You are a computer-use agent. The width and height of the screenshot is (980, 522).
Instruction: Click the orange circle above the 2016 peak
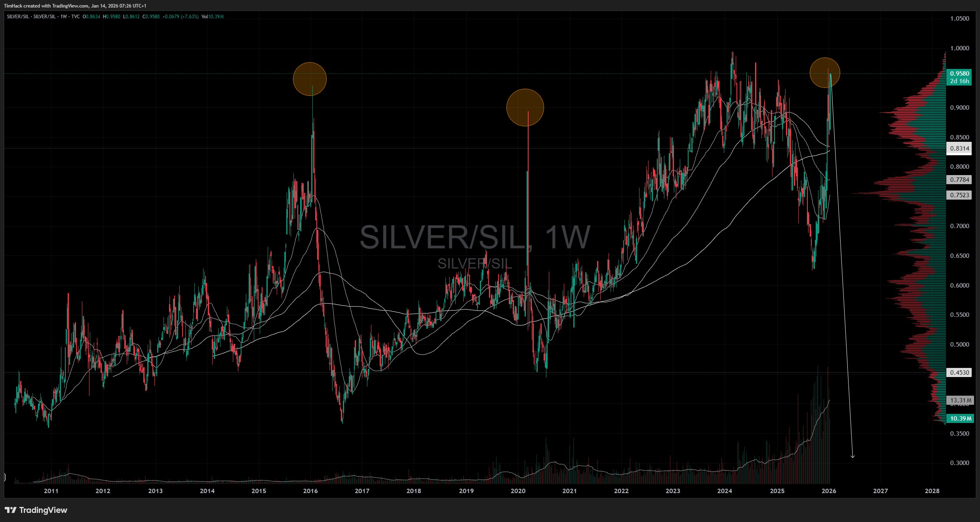coord(310,79)
